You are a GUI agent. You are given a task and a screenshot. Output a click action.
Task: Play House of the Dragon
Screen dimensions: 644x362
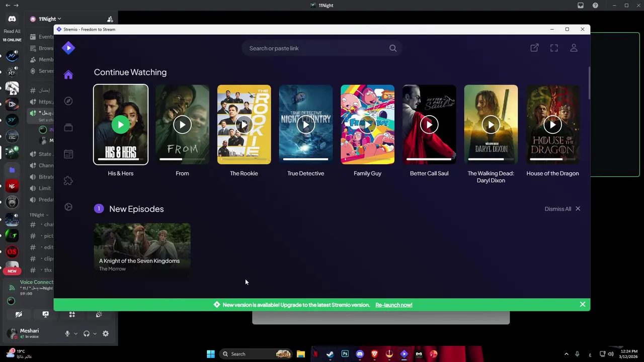552,125
